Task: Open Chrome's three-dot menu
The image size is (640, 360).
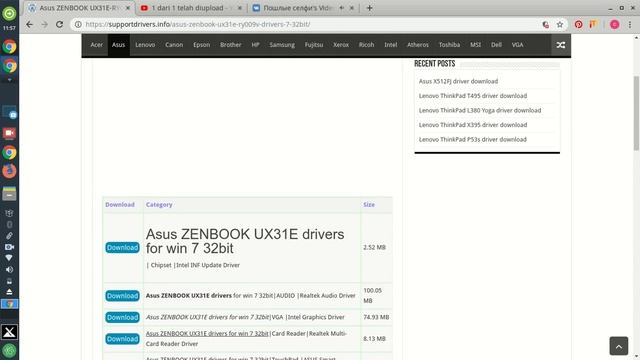Action: click(x=630, y=24)
